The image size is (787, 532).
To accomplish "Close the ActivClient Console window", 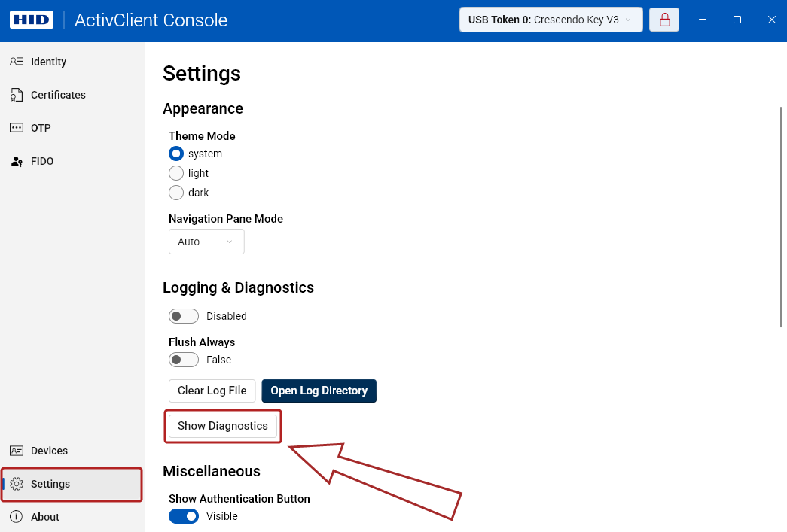I will [x=771, y=20].
